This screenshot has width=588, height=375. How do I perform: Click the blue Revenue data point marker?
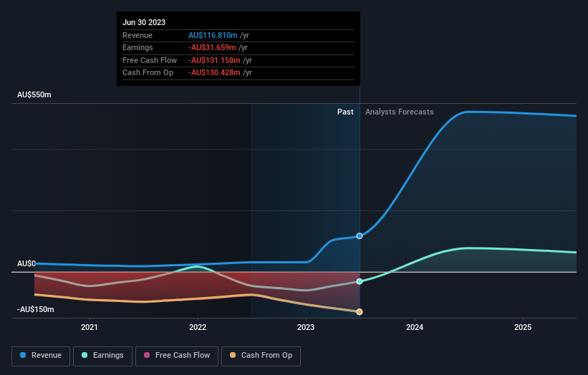360,236
